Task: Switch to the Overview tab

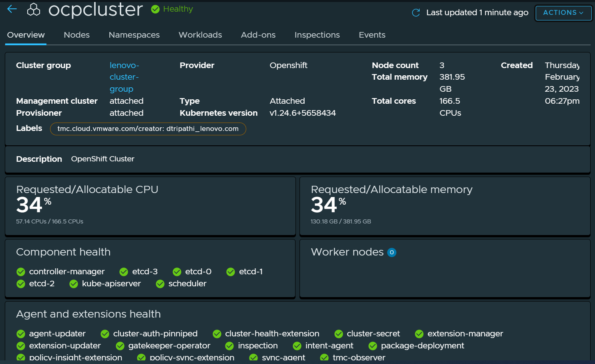Action: click(26, 35)
